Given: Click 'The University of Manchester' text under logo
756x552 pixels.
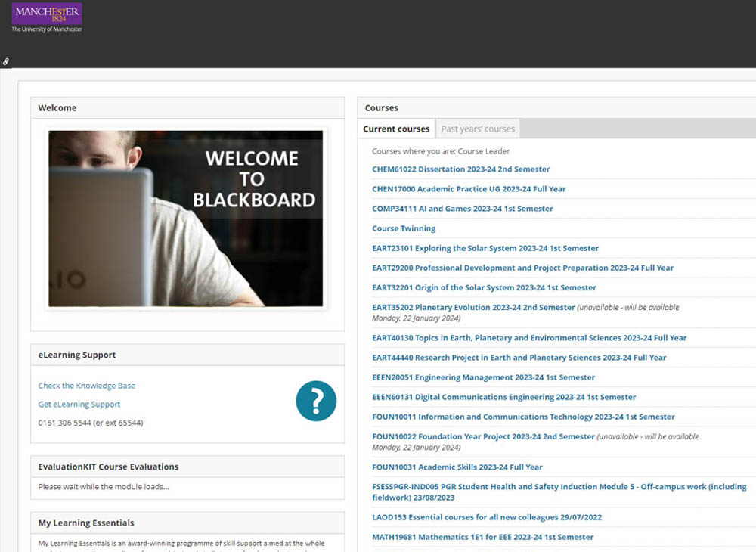Looking at the screenshot, I should [x=47, y=29].
